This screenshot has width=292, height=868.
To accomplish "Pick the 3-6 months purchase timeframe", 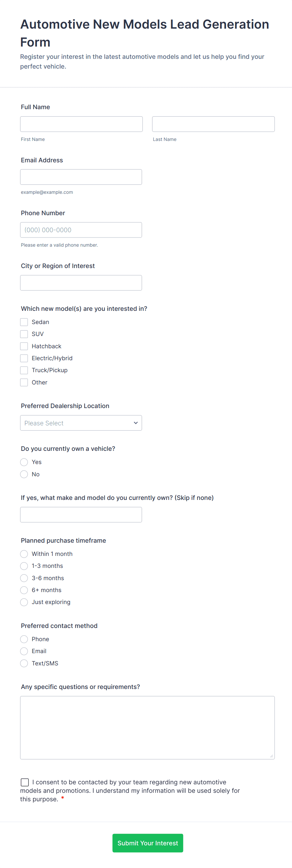I will pos(24,578).
